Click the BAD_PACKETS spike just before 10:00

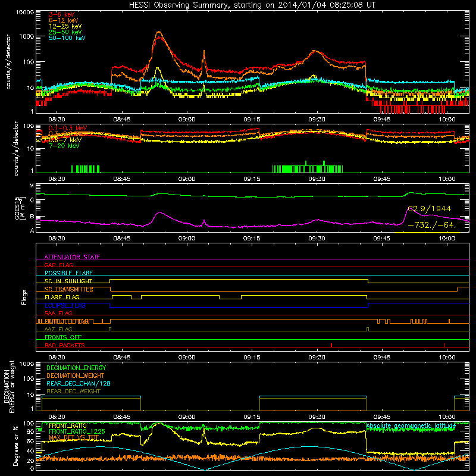click(444, 345)
